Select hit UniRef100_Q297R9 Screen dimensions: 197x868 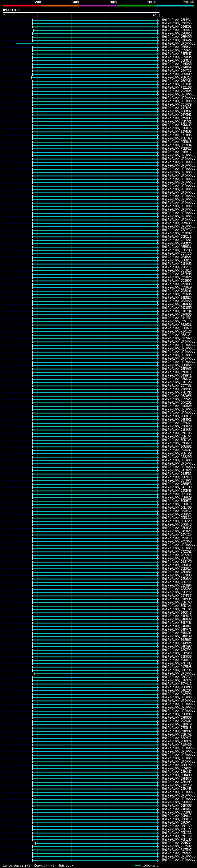177,650
